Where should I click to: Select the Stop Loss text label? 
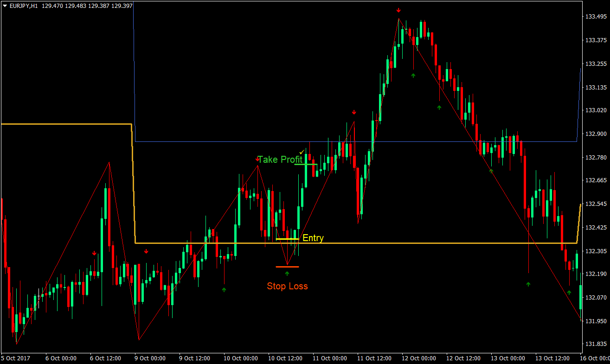point(287,286)
